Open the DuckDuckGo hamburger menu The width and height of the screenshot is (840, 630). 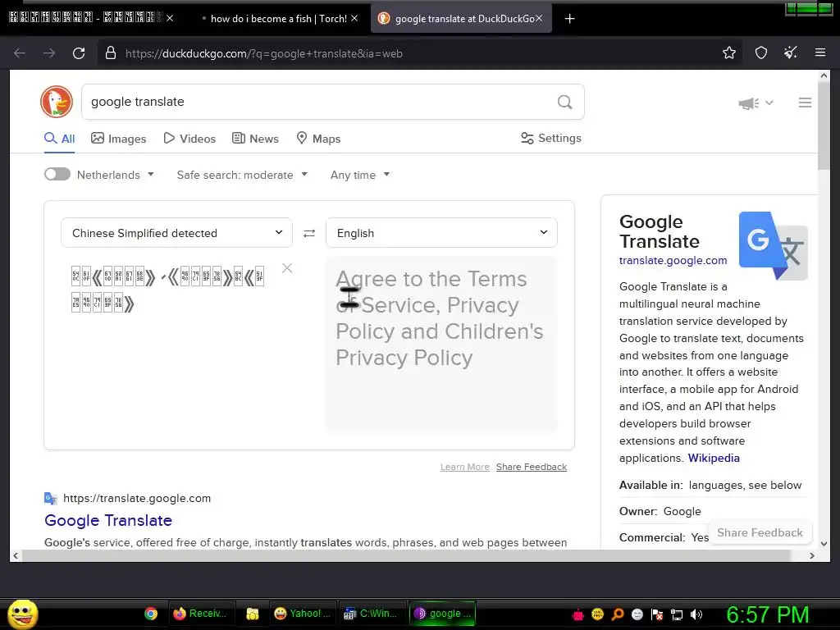pos(805,103)
